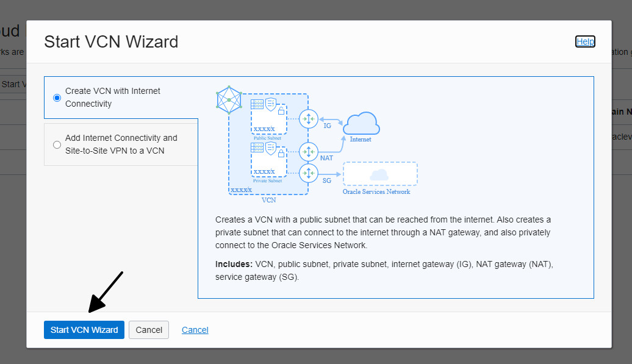632x364 pixels.
Task: Open the Help link
Action: pyautogui.click(x=585, y=41)
